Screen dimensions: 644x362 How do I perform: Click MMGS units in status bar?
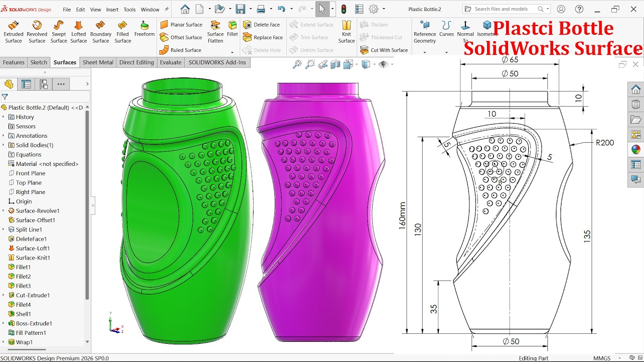click(x=602, y=358)
